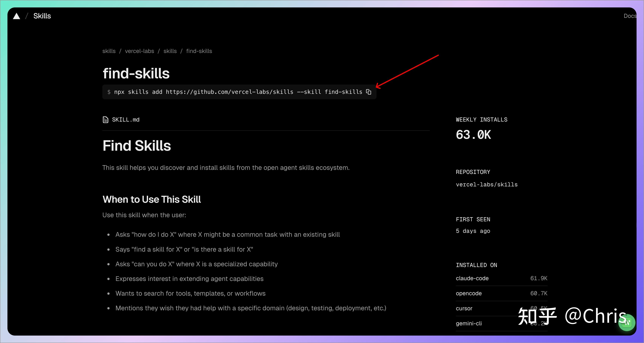Click the 63.0K weekly installs value
This screenshot has width=644, height=343.
coord(473,135)
